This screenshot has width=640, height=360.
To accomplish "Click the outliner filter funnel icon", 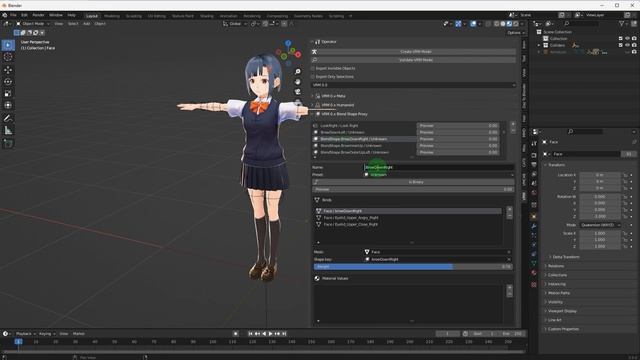I will 621,24.
